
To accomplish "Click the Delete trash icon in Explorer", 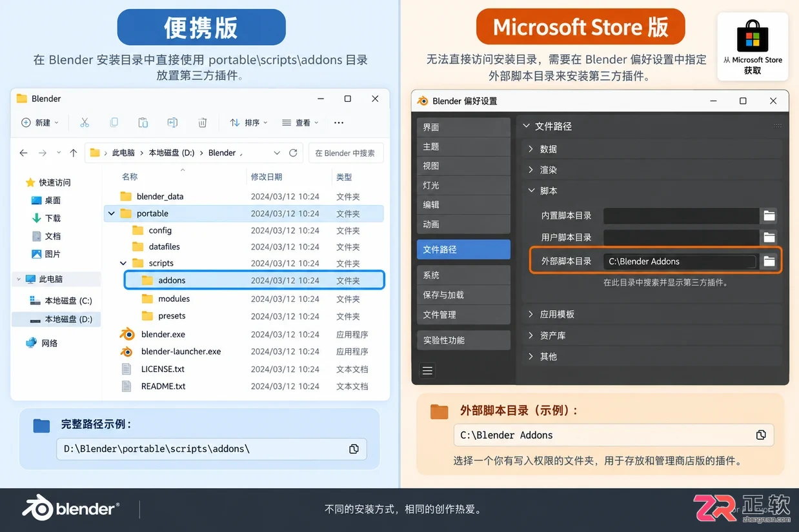I will tap(203, 123).
